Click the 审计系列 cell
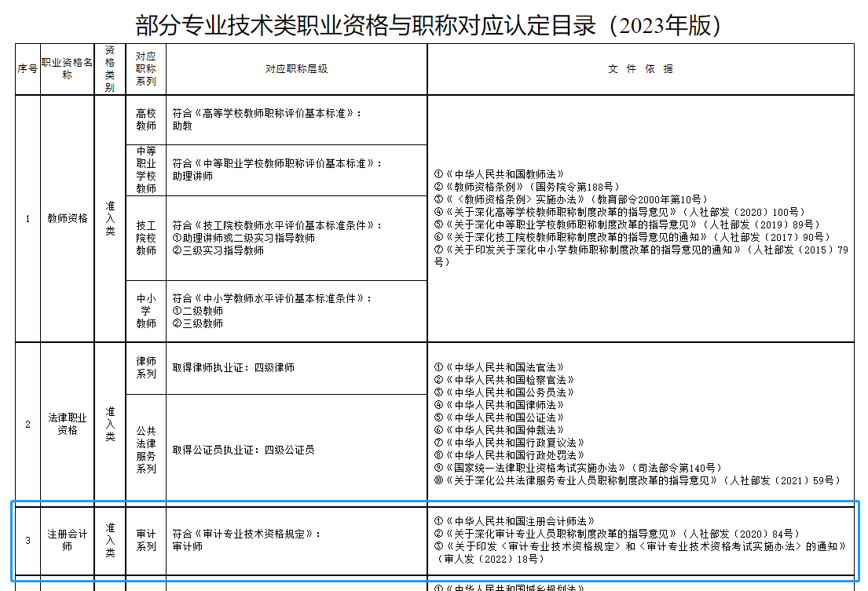This screenshot has height=591, width=868. 146,540
